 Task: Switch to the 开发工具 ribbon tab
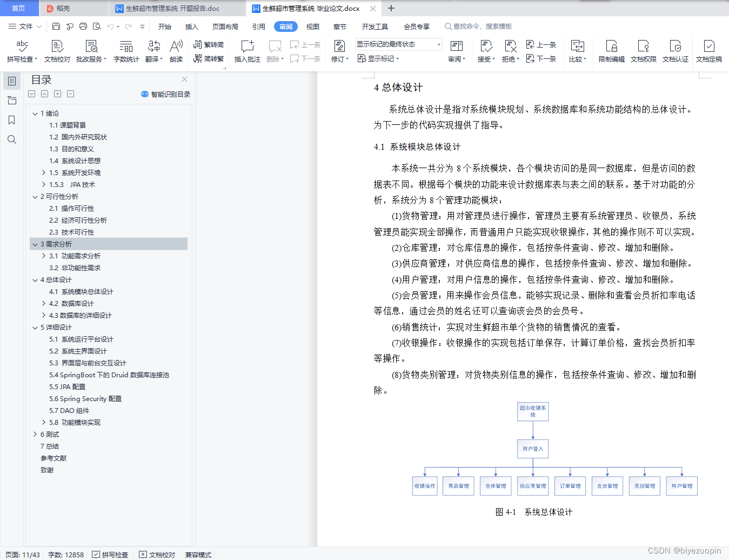(375, 26)
